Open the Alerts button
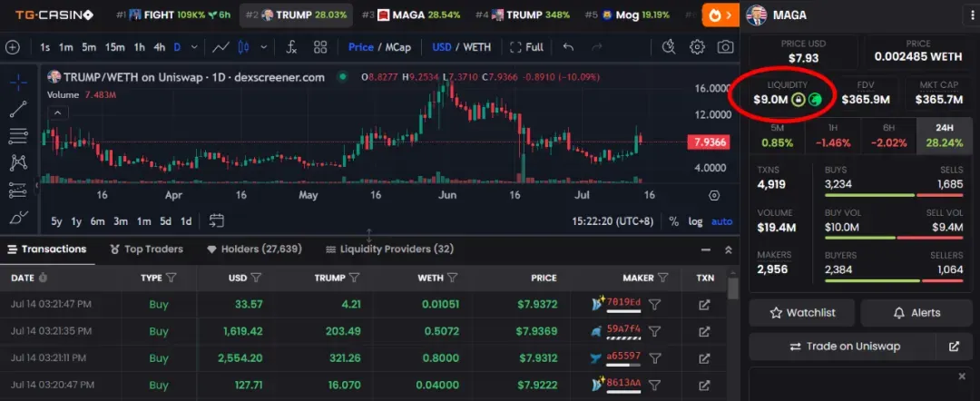Screen dimensions: 980x401 [x=916, y=312]
